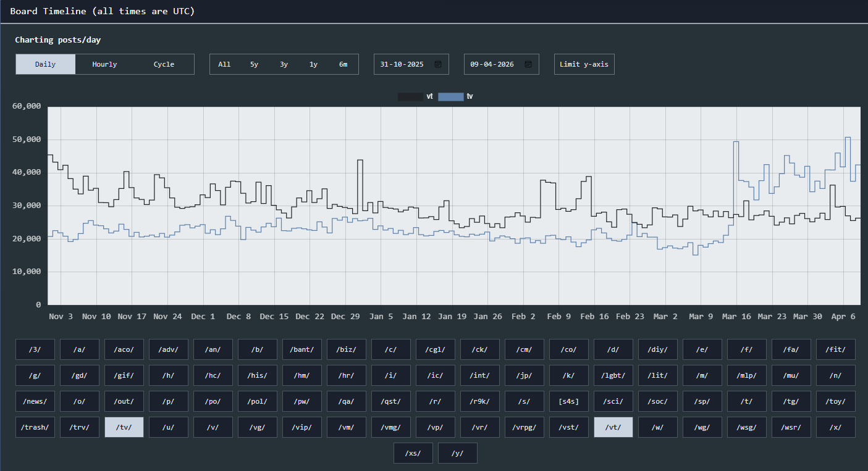The height and width of the screenshot is (471, 868).
Task: Enable the /biz/ board
Action: pyautogui.click(x=347, y=349)
